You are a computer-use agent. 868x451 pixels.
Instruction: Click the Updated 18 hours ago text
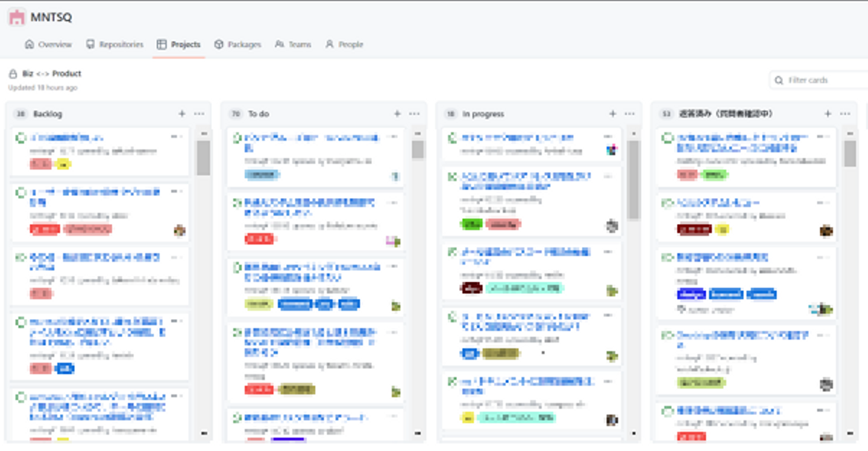point(43,88)
